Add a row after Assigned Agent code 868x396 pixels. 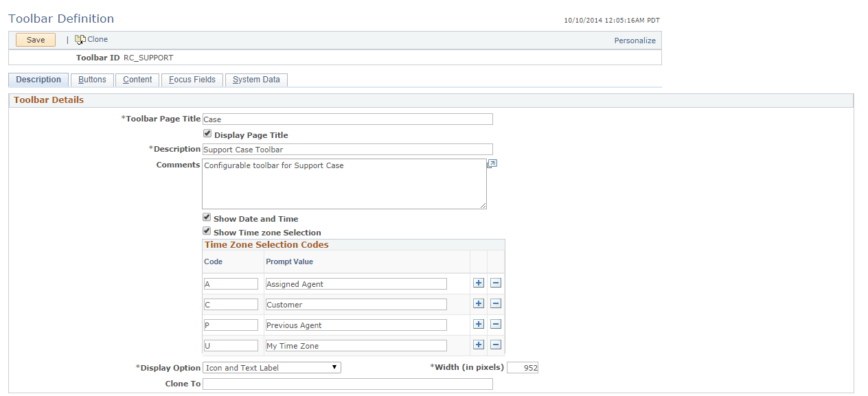pos(478,283)
